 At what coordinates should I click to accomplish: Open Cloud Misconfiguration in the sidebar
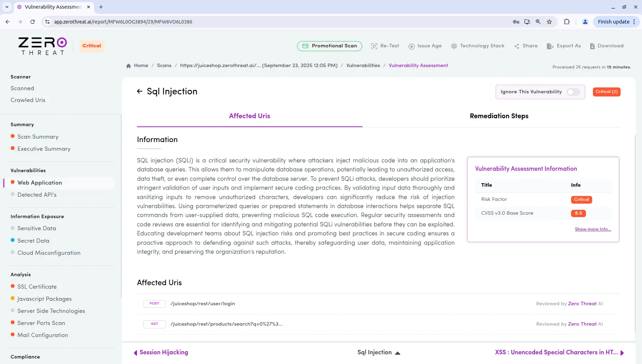pos(49,253)
